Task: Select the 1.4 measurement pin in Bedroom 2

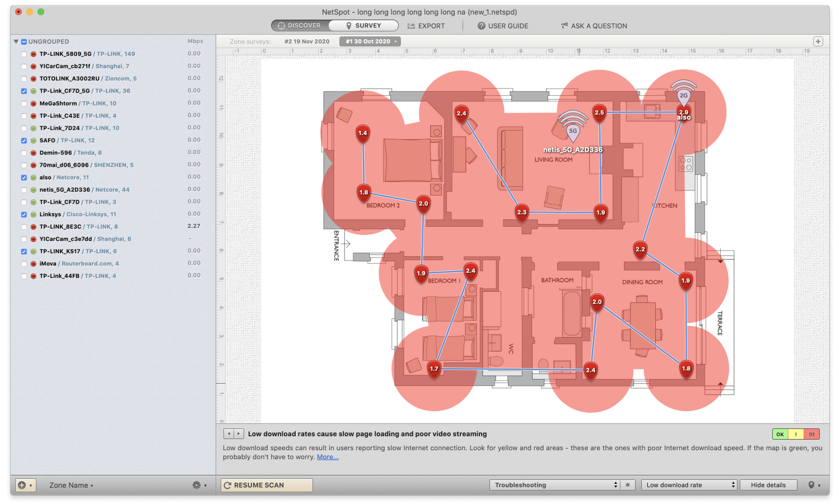Action: click(x=363, y=134)
